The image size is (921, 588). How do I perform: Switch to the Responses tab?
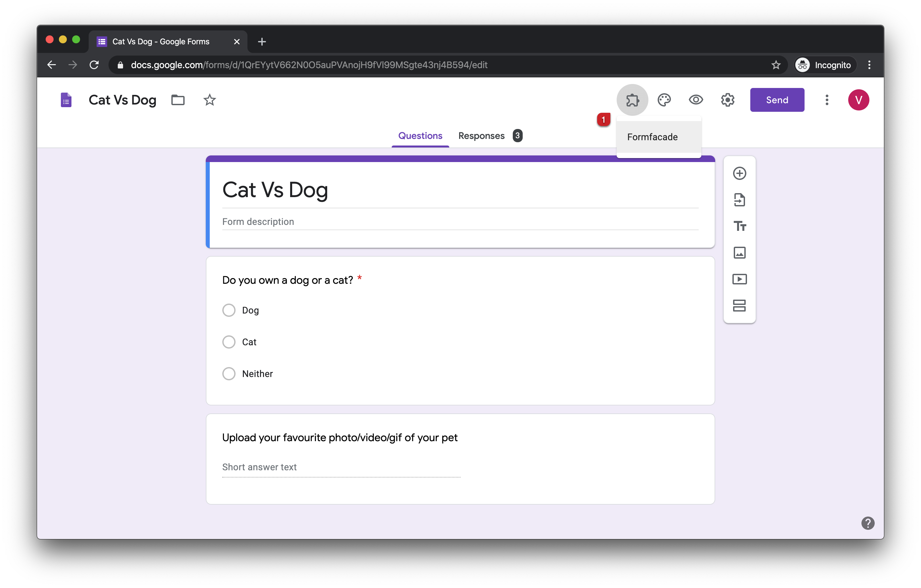(x=482, y=136)
